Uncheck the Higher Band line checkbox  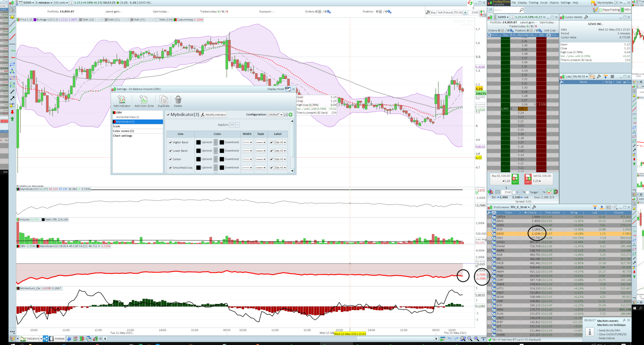coord(170,142)
